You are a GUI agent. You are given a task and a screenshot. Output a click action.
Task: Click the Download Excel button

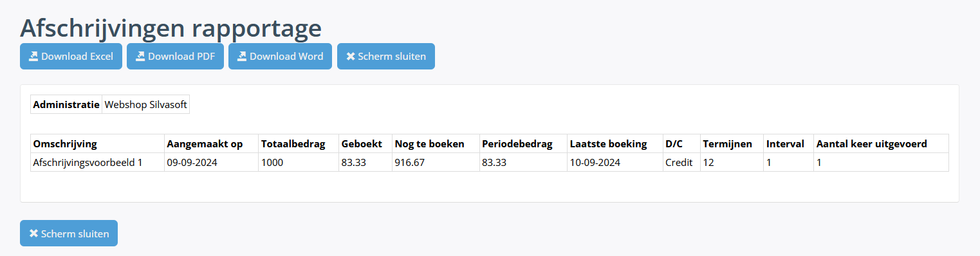[x=71, y=56]
